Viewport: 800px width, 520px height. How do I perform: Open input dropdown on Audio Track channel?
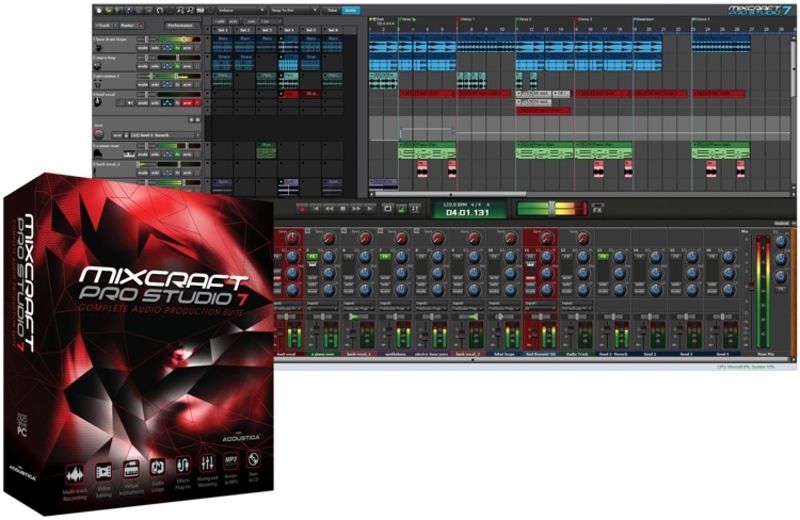point(578,309)
